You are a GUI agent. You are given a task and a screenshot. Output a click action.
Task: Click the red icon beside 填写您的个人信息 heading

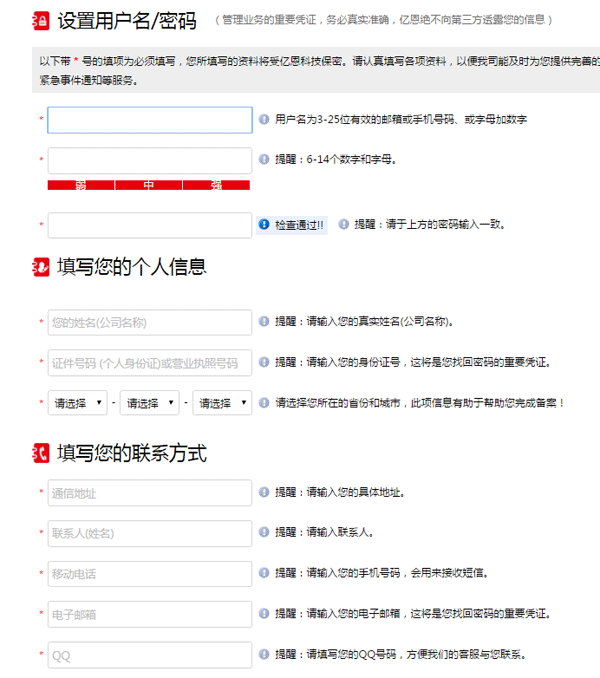[x=41, y=267]
